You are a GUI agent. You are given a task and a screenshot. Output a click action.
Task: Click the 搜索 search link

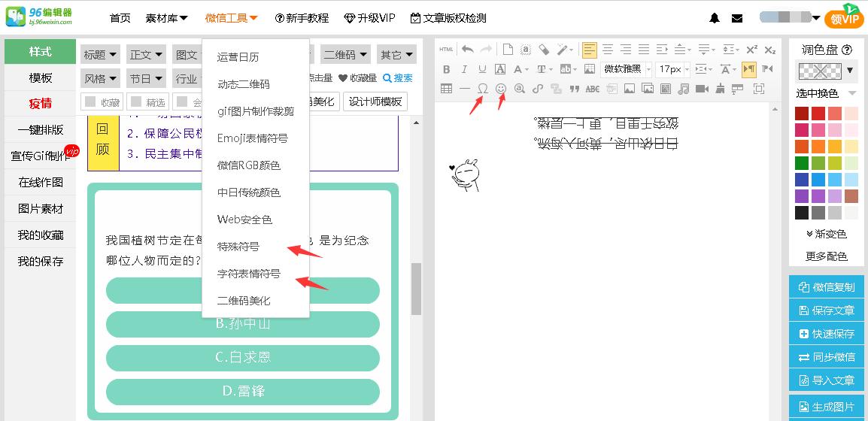[397, 78]
